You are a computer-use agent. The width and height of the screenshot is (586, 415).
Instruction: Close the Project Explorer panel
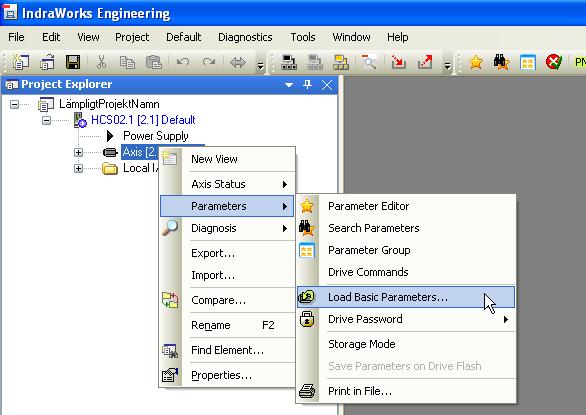[327, 85]
